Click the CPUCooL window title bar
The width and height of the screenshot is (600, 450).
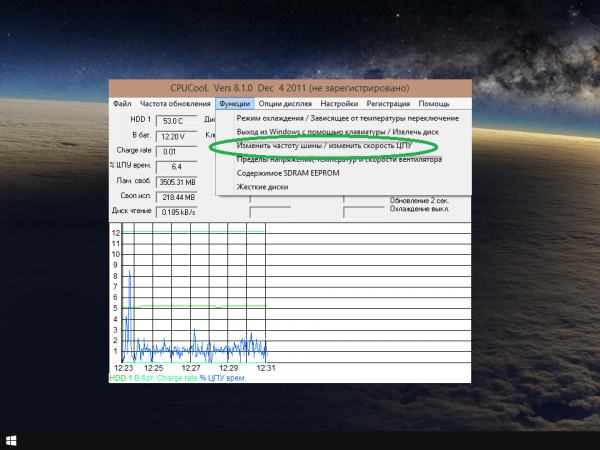tap(290, 88)
